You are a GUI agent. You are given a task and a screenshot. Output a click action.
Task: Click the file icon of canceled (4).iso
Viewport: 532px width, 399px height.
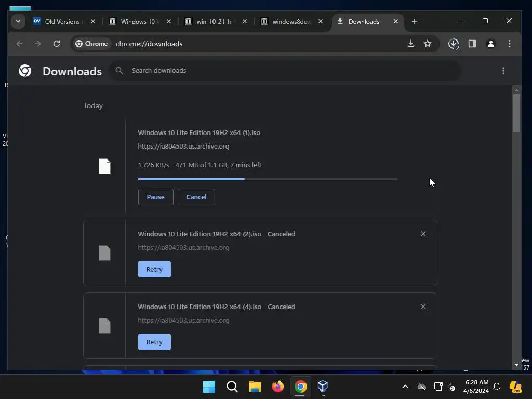tap(104, 326)
